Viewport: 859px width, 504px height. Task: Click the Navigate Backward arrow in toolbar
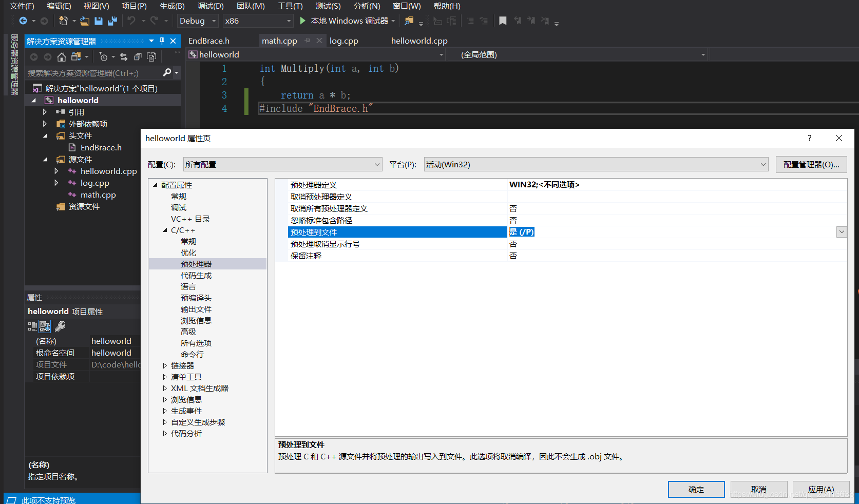click(23, 21)
